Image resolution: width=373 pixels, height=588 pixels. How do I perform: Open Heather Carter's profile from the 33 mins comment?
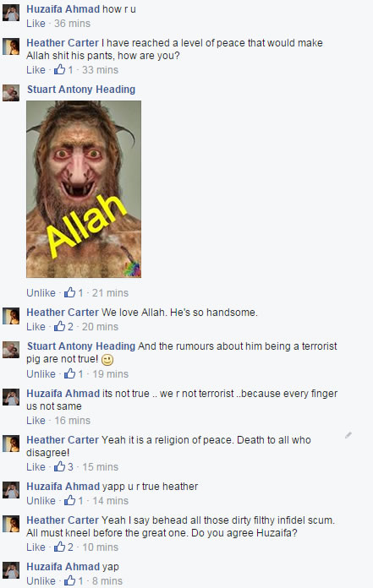63,43
